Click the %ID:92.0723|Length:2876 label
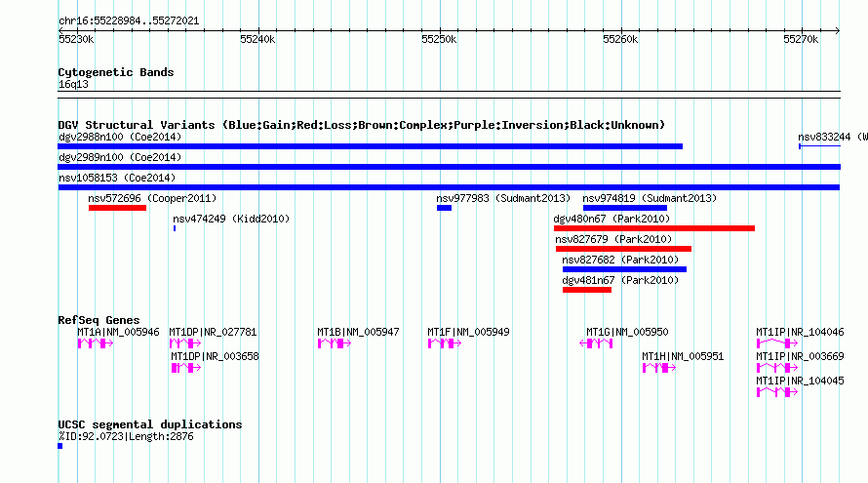Viewport: 868px width, 483px height. pos(126,436)
